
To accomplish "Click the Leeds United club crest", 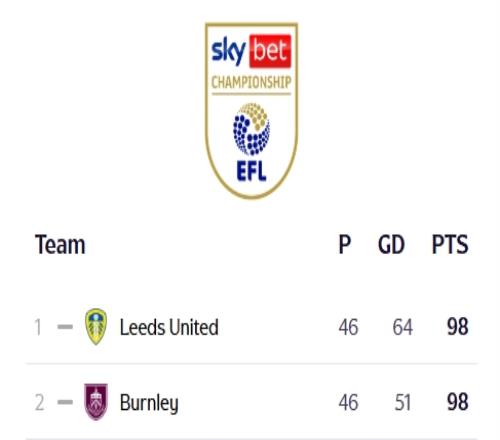I will click(96, 327).
